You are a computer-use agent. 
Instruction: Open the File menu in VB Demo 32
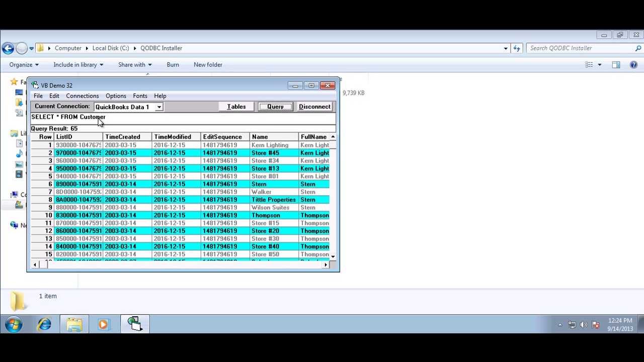pyautogui.click(x=38, y=96)
